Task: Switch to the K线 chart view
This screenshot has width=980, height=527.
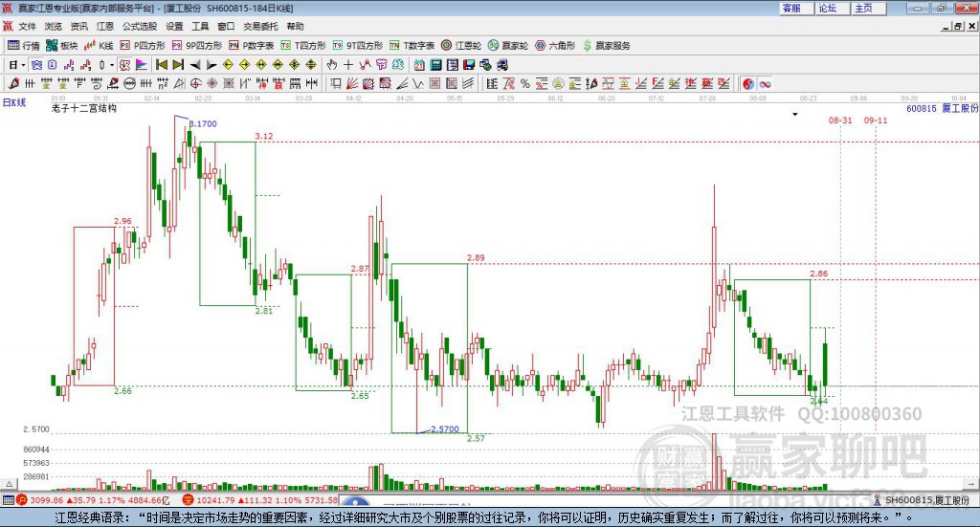Action: click(99, 46)
